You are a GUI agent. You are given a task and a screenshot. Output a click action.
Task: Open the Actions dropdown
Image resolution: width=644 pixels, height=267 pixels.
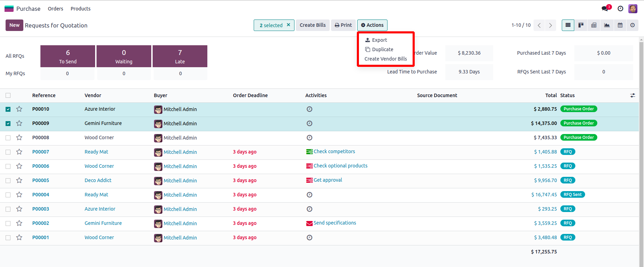point(372,25)
